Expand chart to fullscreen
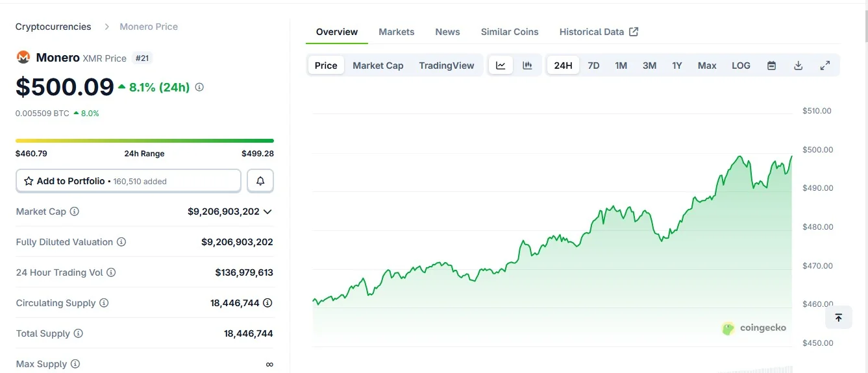 (x=825, y=66)
